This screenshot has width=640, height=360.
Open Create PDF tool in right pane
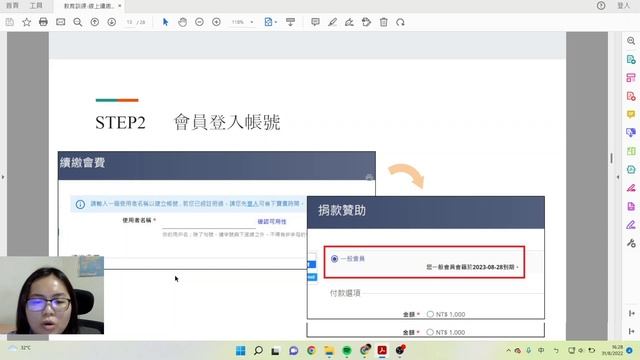click(x=631, y=96)
